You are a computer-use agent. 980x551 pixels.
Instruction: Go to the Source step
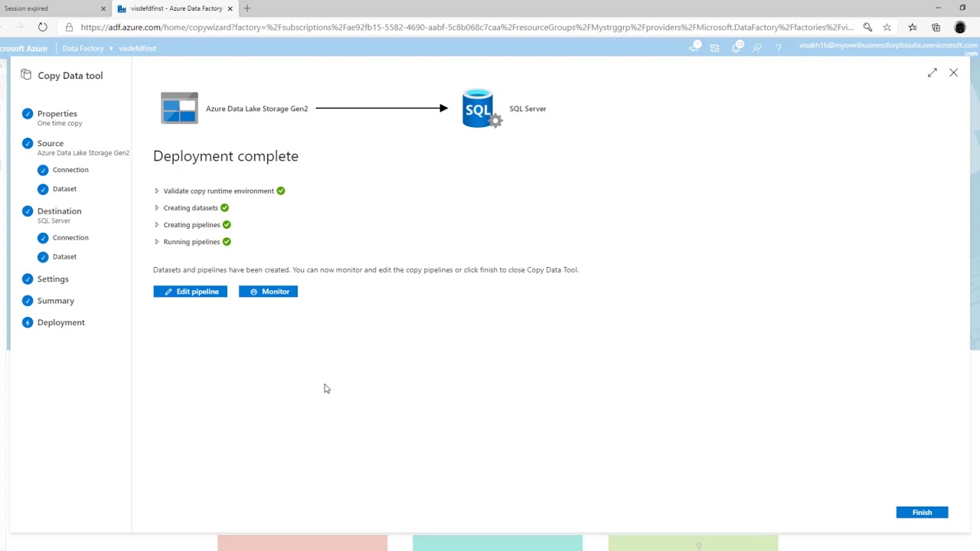click(51, 143)
